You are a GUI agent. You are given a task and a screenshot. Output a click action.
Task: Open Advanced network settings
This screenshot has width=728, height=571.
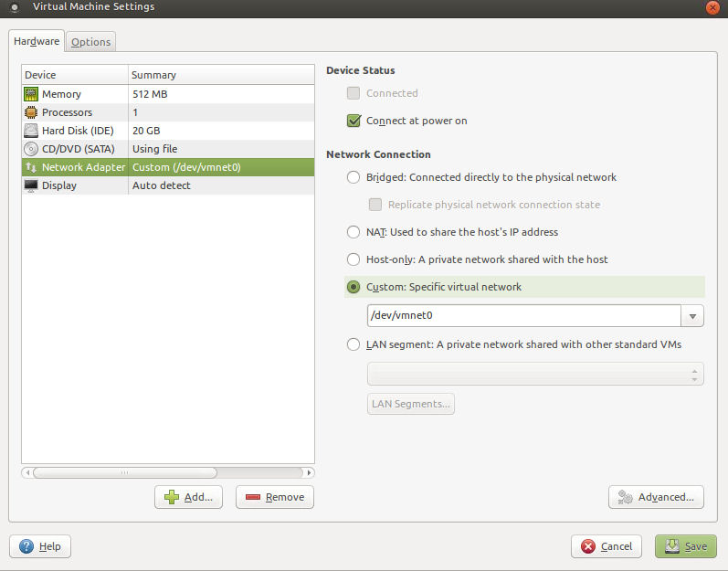656,497
